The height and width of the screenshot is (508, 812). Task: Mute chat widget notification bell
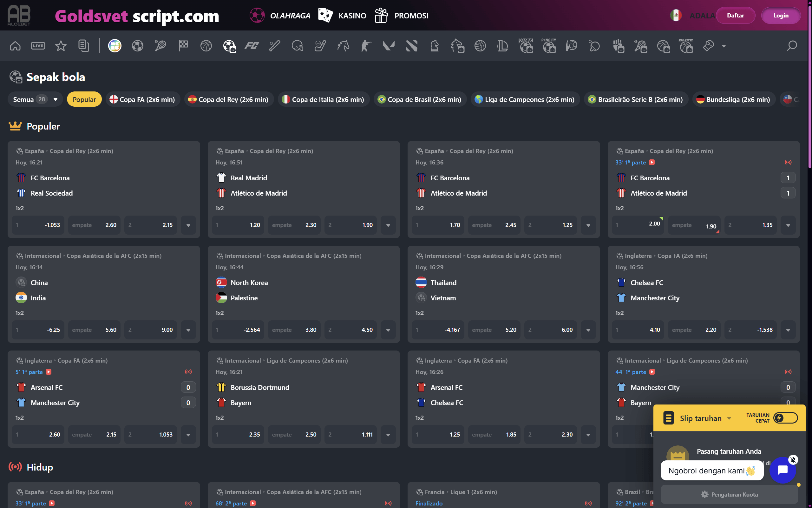(793, 460)
